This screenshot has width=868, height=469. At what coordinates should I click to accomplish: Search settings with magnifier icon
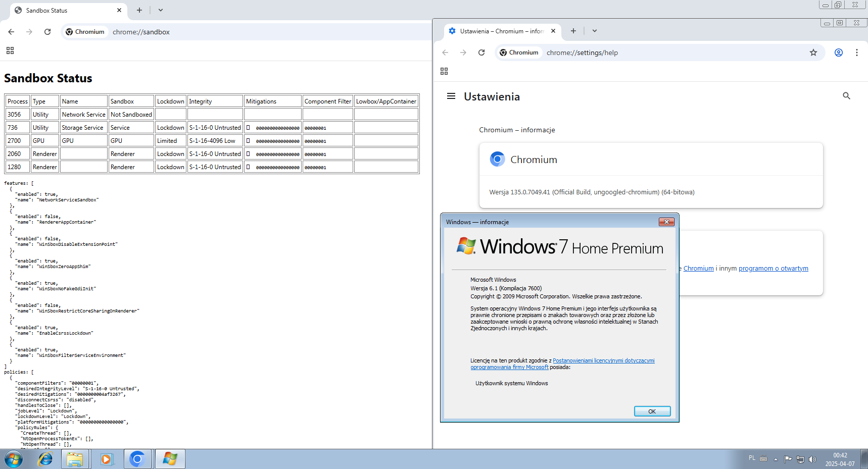tap(847, 96)
